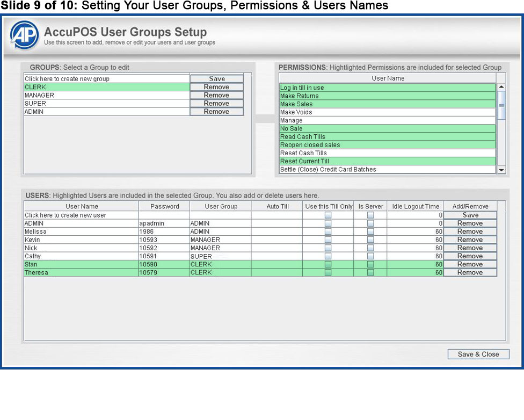Select Cathy's user group cell 'SUPER'

click(221, 256)
